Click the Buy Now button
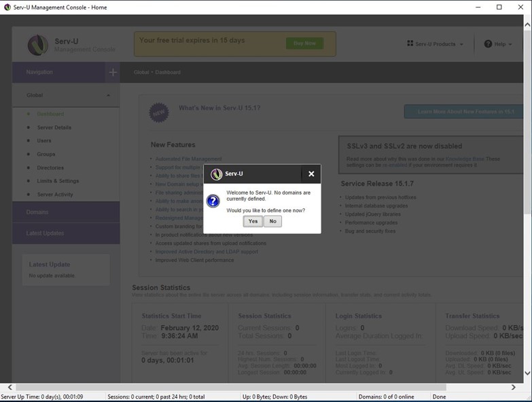532x402 pixels. [304, 44]
